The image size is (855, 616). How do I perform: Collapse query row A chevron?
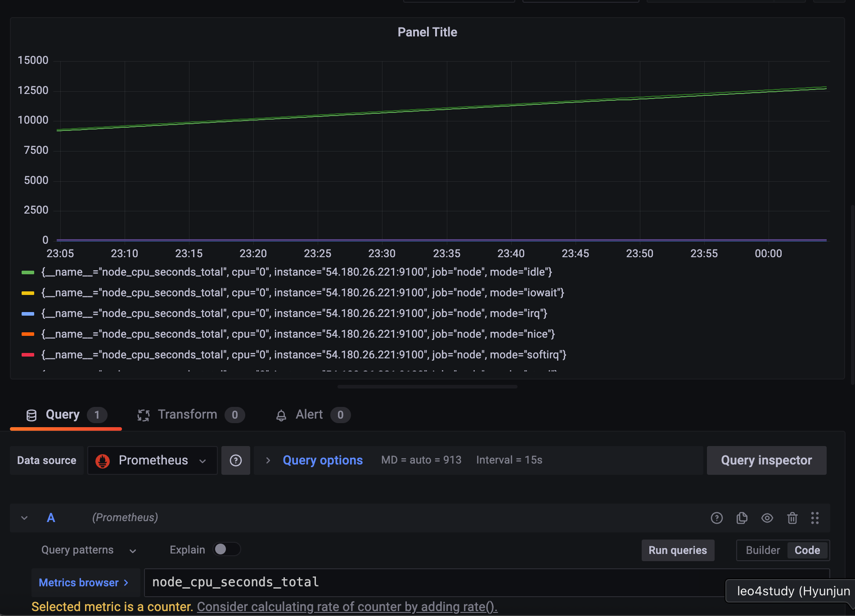[x=25, y=518]
